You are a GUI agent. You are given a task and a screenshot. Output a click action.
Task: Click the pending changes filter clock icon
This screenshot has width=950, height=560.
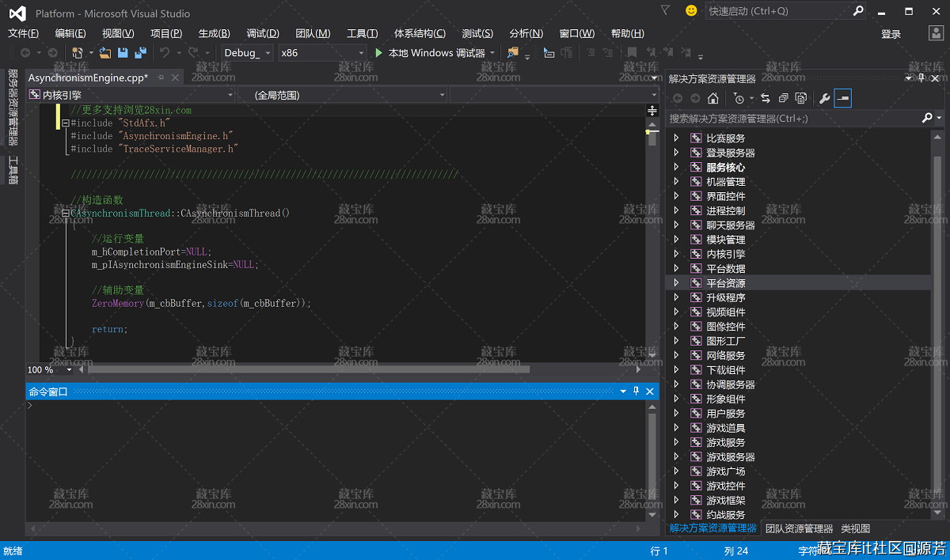coord(739,98)
